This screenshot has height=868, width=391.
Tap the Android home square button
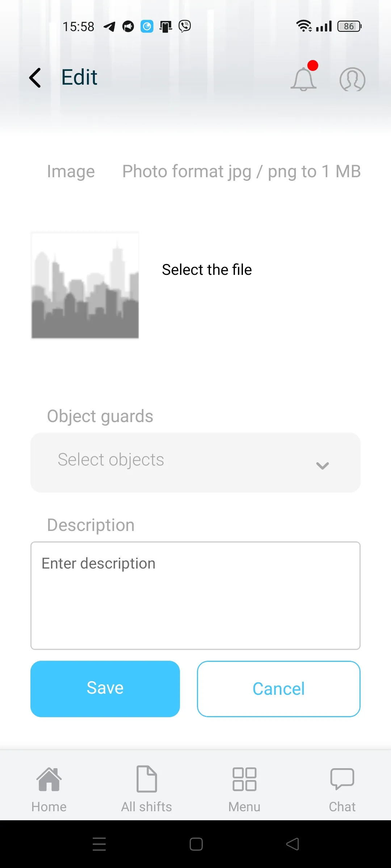196,844
